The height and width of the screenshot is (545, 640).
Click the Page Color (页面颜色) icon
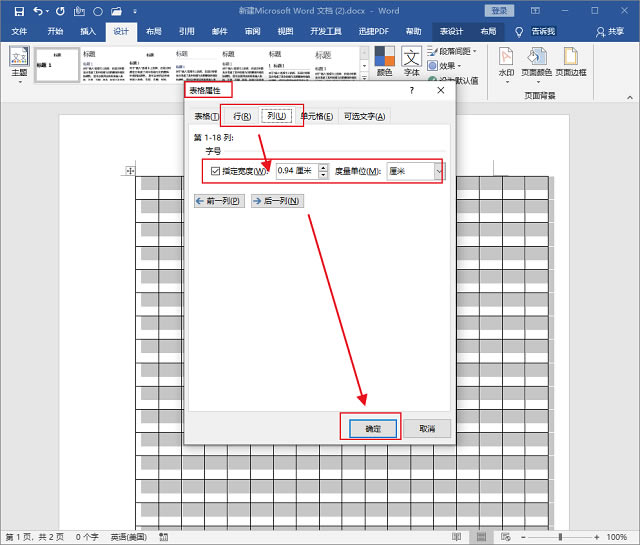click(536, 56)
